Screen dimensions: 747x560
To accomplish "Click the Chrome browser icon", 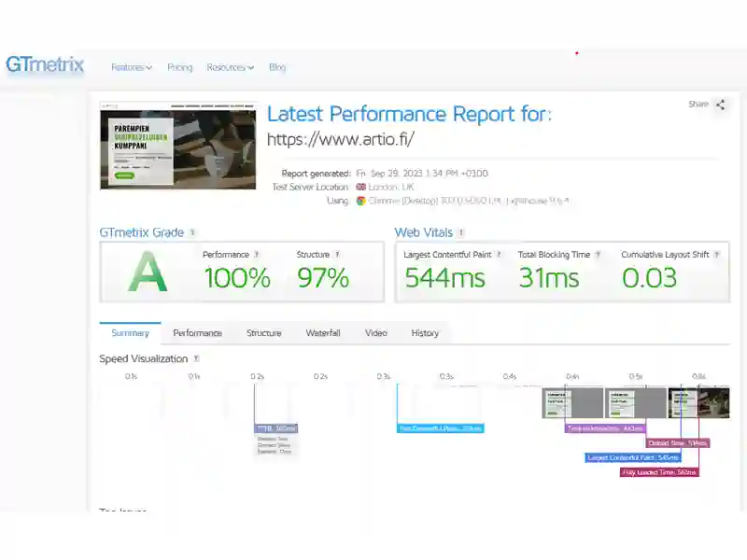I will click(361, 201).
